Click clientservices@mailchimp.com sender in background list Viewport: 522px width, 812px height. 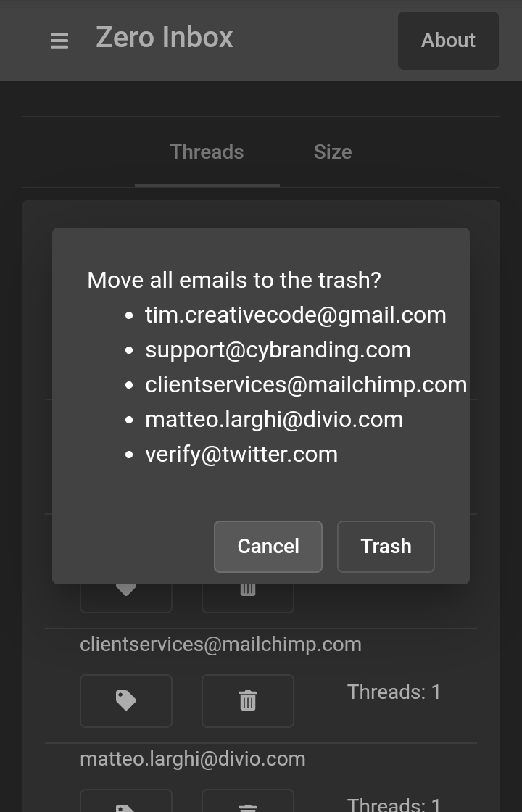point(220,645)
